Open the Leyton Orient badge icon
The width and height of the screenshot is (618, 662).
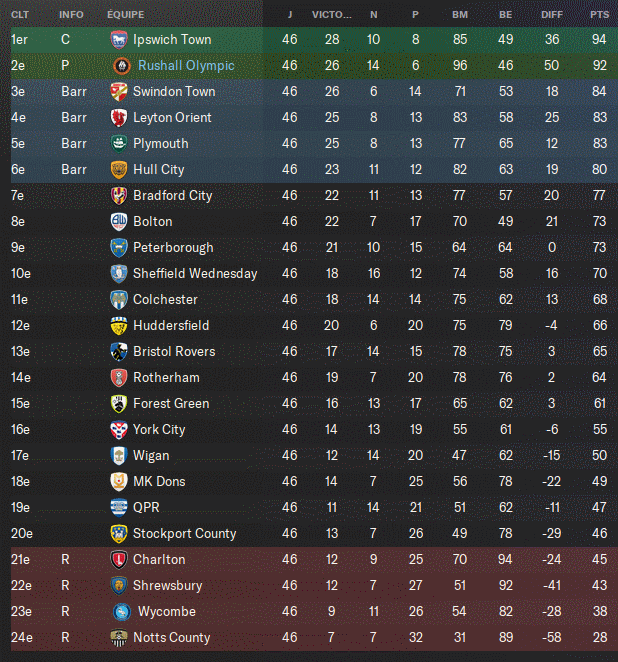[119, 118]
